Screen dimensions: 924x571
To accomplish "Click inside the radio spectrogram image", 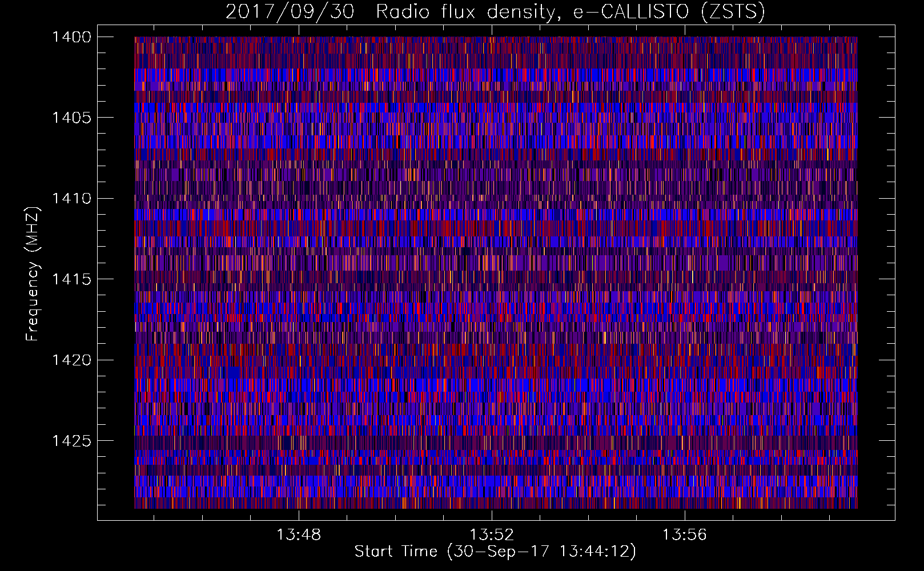I will click(x=496, y=272).
